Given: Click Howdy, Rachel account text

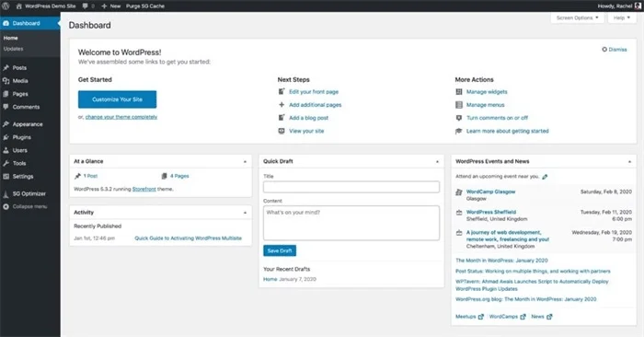Looking at the screenshot, I should coord(615,6).
